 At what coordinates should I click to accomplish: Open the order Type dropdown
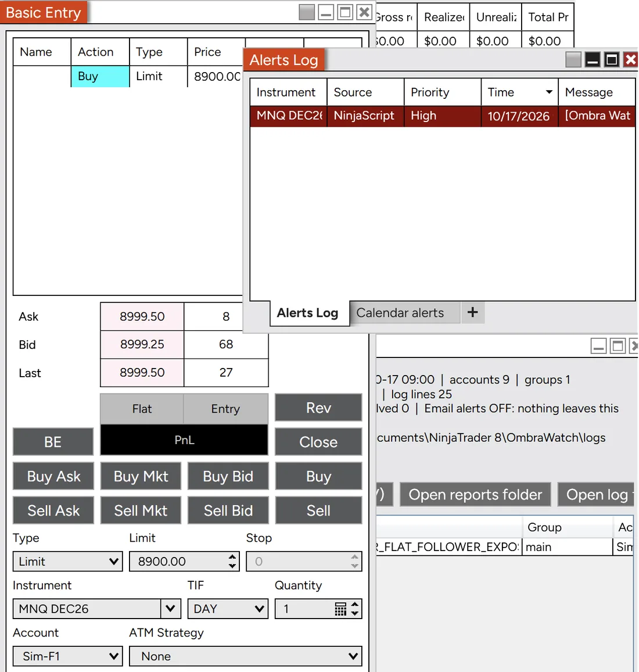[x=67, y=562]
